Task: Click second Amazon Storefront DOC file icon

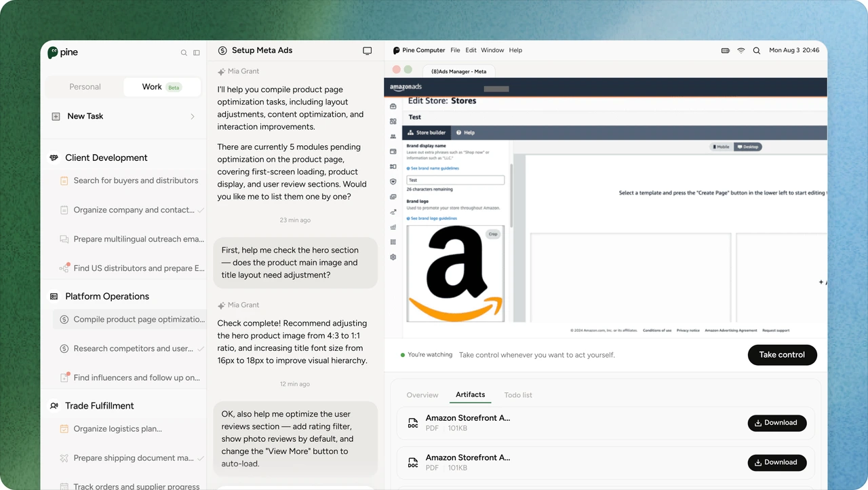Action: (413, 463)
